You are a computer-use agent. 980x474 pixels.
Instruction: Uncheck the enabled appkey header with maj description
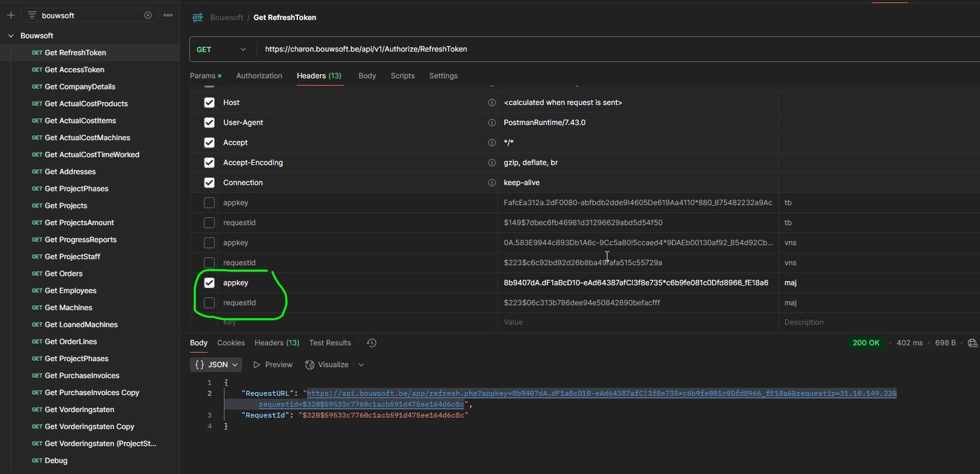click(x=209, y=283)
